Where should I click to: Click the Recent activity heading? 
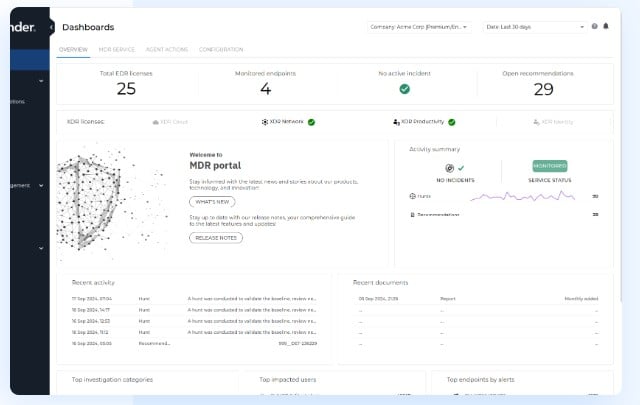pyautogui.click(x=93, y=283)
